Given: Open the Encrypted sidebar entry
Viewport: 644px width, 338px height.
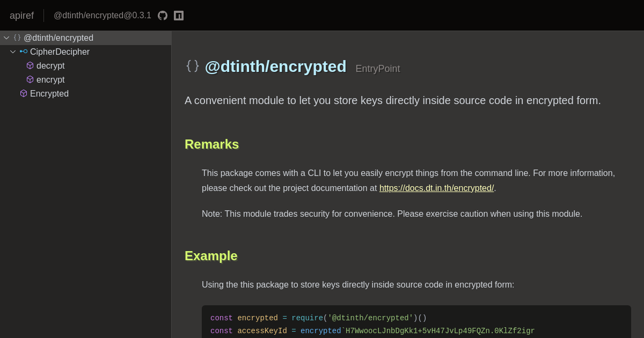Looking at the screenshot, I should click(49, 93).
